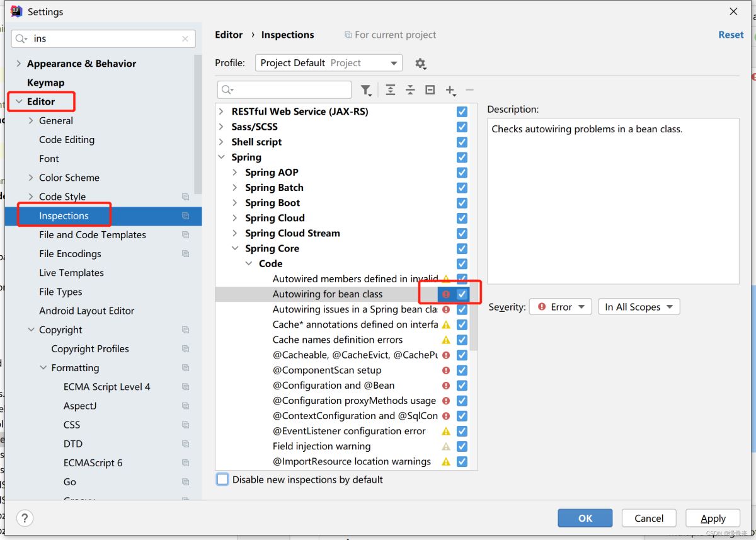This screenshot has height=540, width=756.
Task: Uncheck the RESTful Web Service inspections checkbox
Action: click(x=462, y=112)
